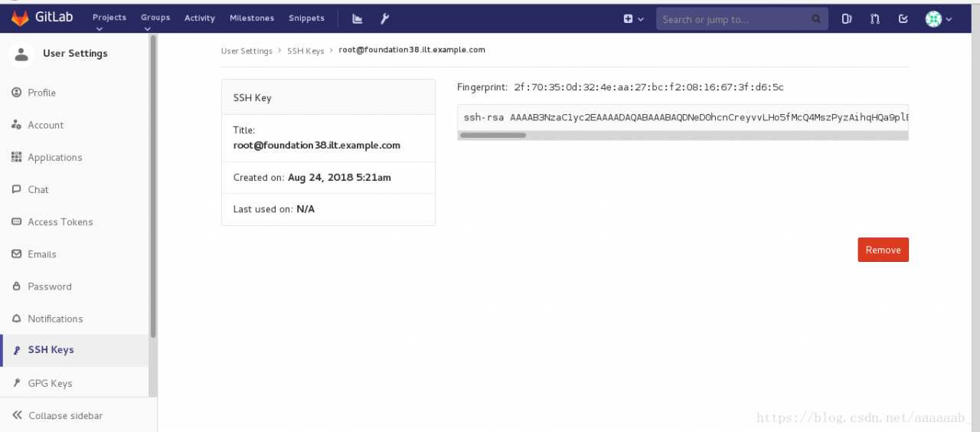This screenshot has width=980, height=432.
Task: Click the fingerprint value text
Action: click(648, 87)
